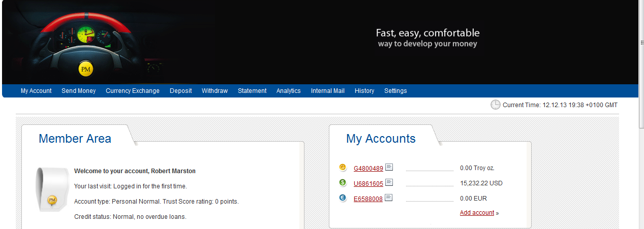Click the Credit status line
This screenshot has height=229, width=644.
130,217
